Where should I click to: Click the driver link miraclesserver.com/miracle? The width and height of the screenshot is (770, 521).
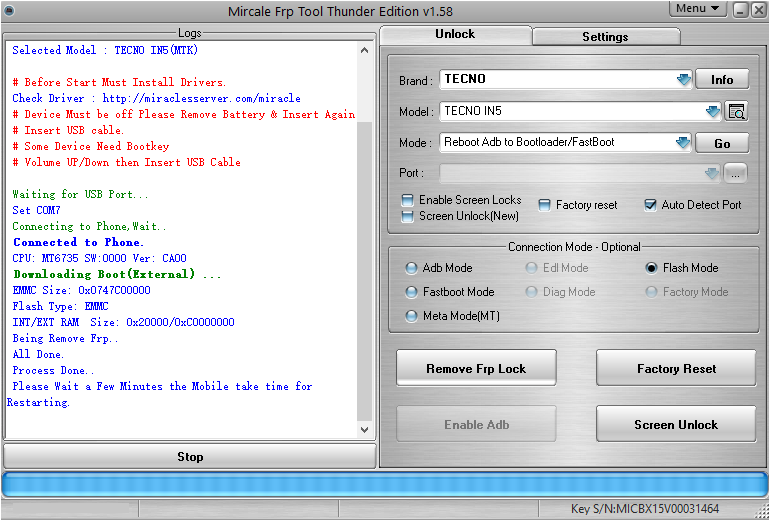click(201, 98)
